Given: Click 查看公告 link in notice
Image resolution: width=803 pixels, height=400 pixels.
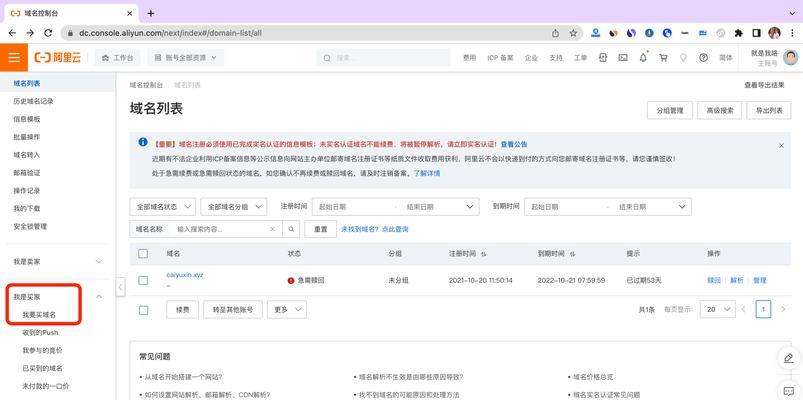Looking at the screenshot, I should point(514,144).
